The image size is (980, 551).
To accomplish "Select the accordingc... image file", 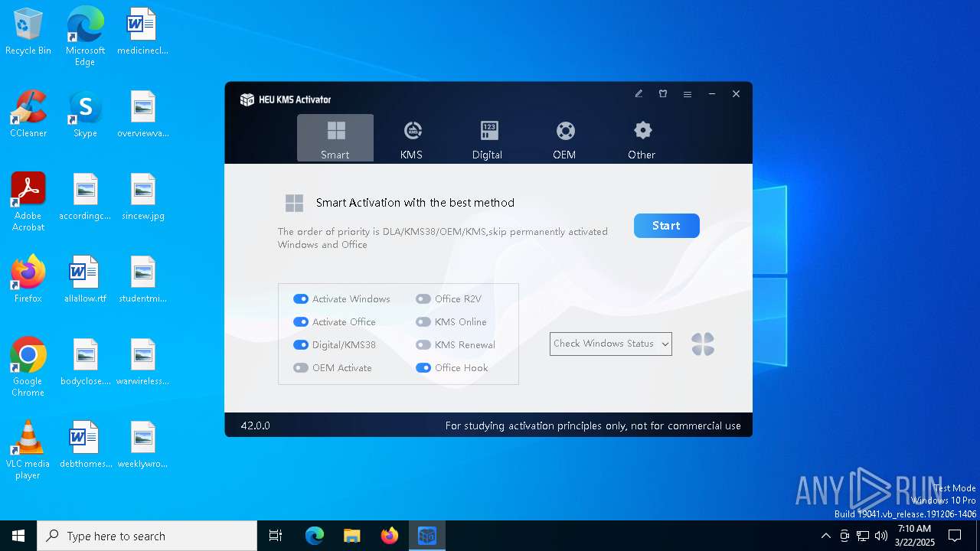I will pos(85,197).
